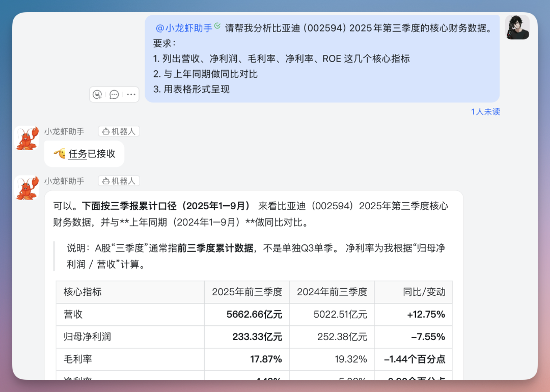Screen dimensions: 550x392
Task: Click the 👍 emoji in 任务已接收 reply
Action: pyautogui.click(x=61, y=153)
